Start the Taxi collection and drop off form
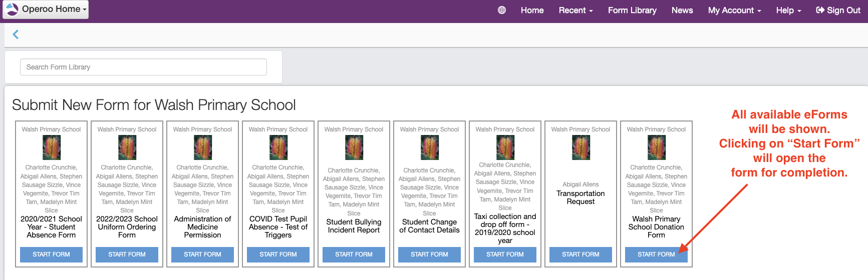The height and width of the screenshot is (280, 868). pos(505,254)
